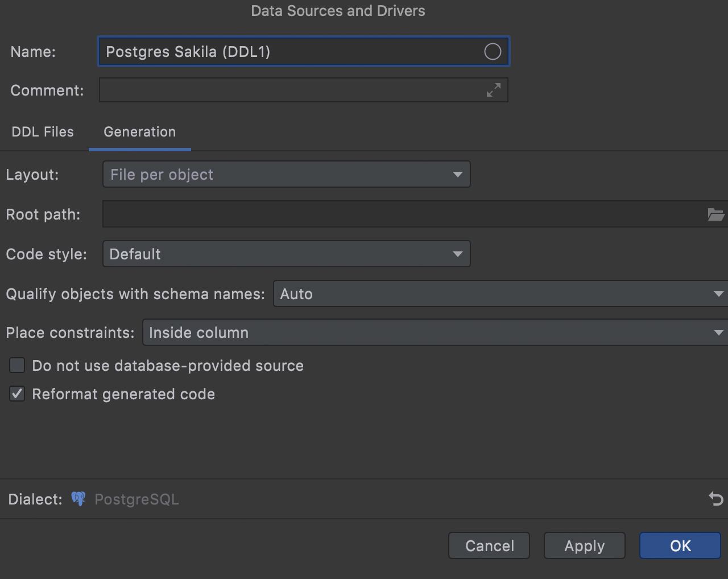Browse for Root path folder icon
This screenshot has height=579, width=728.
pos(715,214)
